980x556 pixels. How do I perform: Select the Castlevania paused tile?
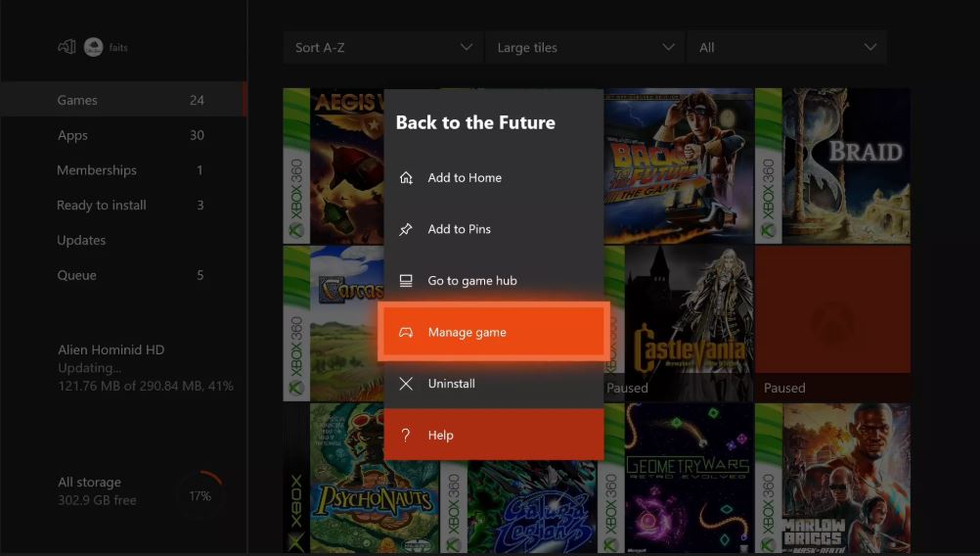coord(679,323)
